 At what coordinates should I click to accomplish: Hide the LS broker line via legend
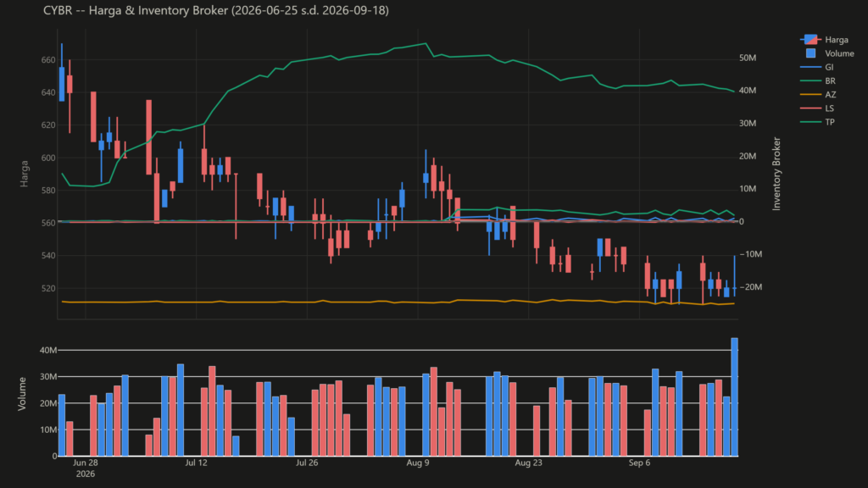point(817,108)
